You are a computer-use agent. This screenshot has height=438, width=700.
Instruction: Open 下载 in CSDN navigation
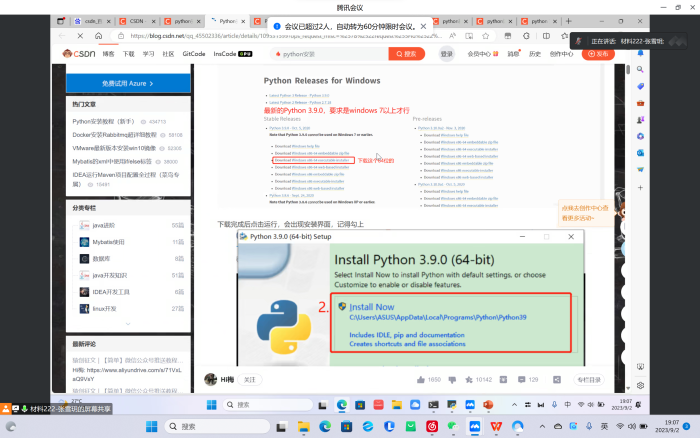tap(129, 54)
